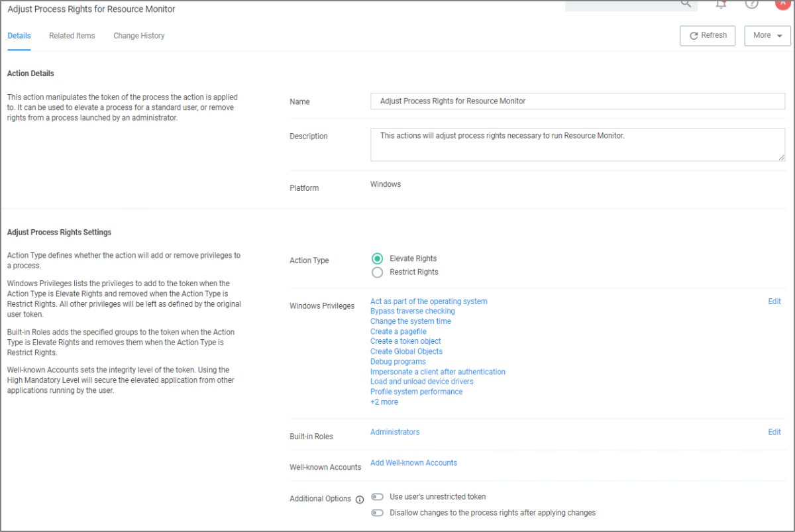The width and height of the screenshot is (795, 532).
Task: Click the user avatar icon
Action: [x=782, y=3]
